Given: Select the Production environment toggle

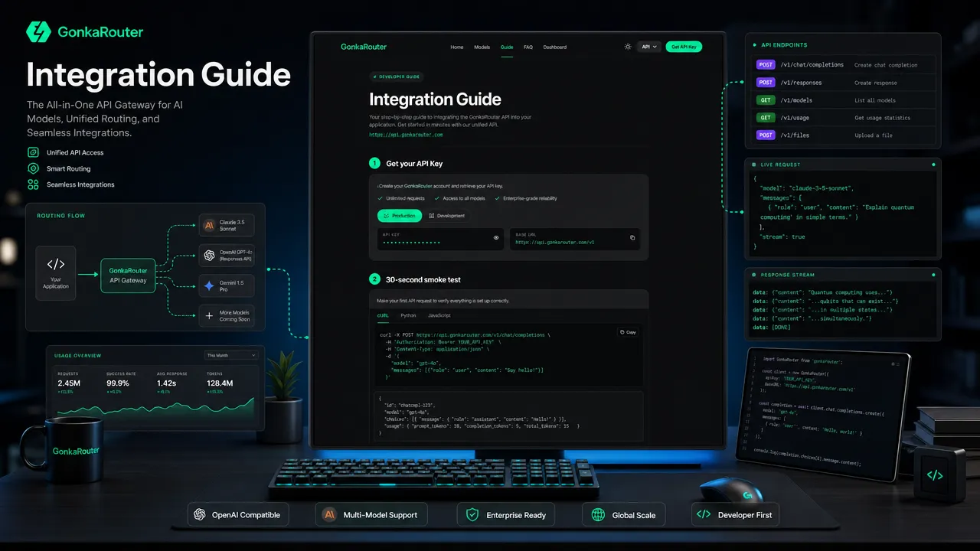Looking at the screenshot, I should coord(399,216).
